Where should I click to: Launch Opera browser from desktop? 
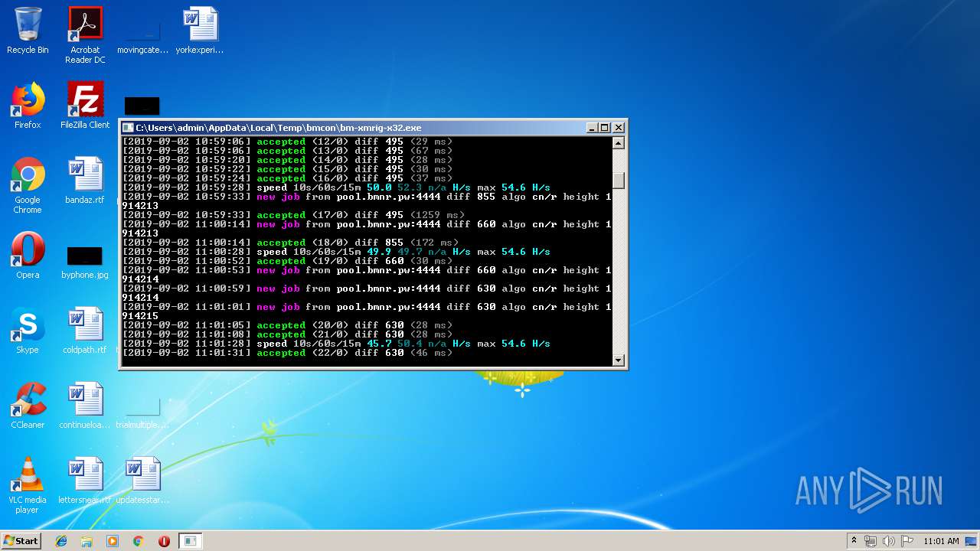click(x=28, y=256)
